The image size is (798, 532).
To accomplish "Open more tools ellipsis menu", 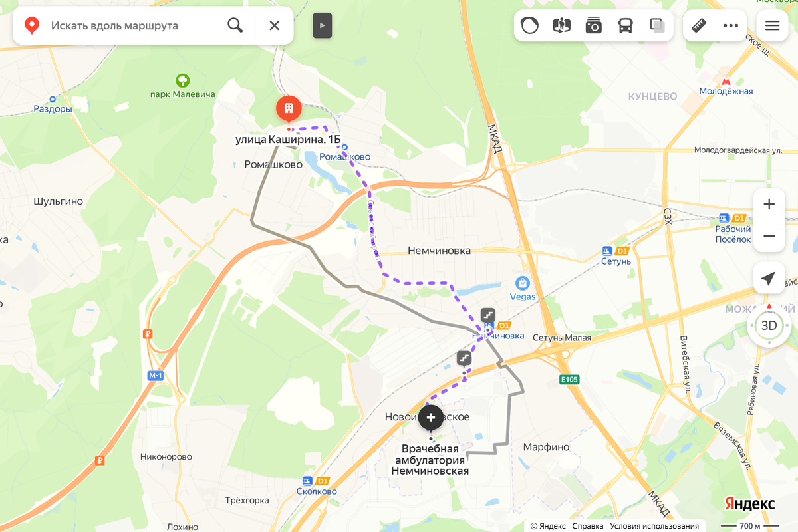I will 731,25.
